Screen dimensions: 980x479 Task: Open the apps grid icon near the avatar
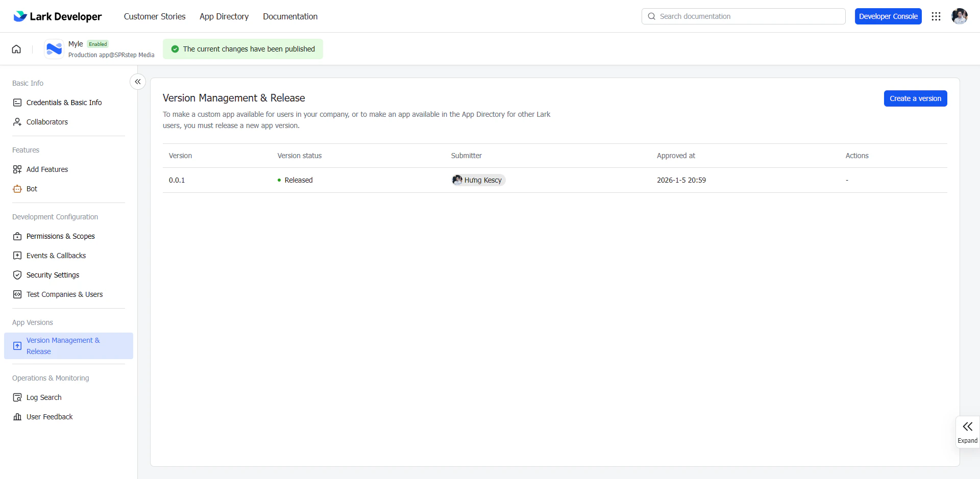point(937,16)
